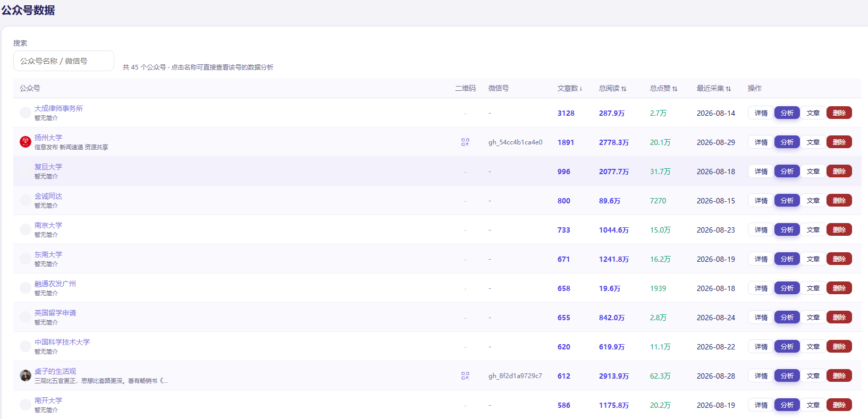Open the 英国留学申请 account link
The height and width of the screenshot is (419, 868).
55,313
